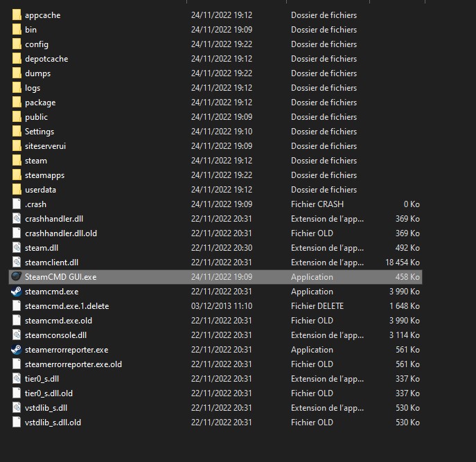Select the bin folder name
476x462 pixels.
[30, 30]
